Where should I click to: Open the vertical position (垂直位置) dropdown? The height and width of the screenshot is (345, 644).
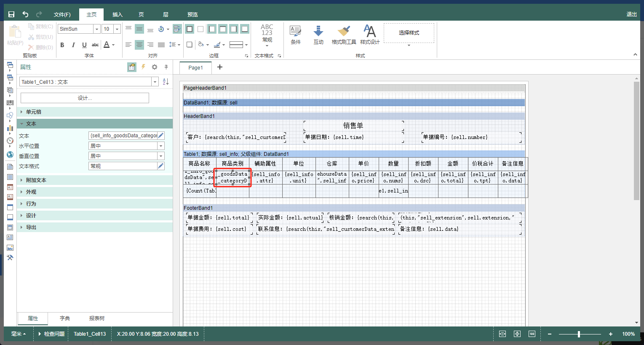click(x=161, y=156)
